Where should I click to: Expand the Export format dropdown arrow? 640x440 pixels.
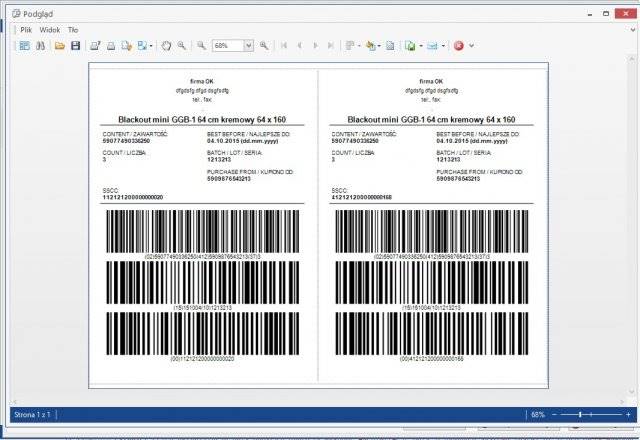click(421, 46)
